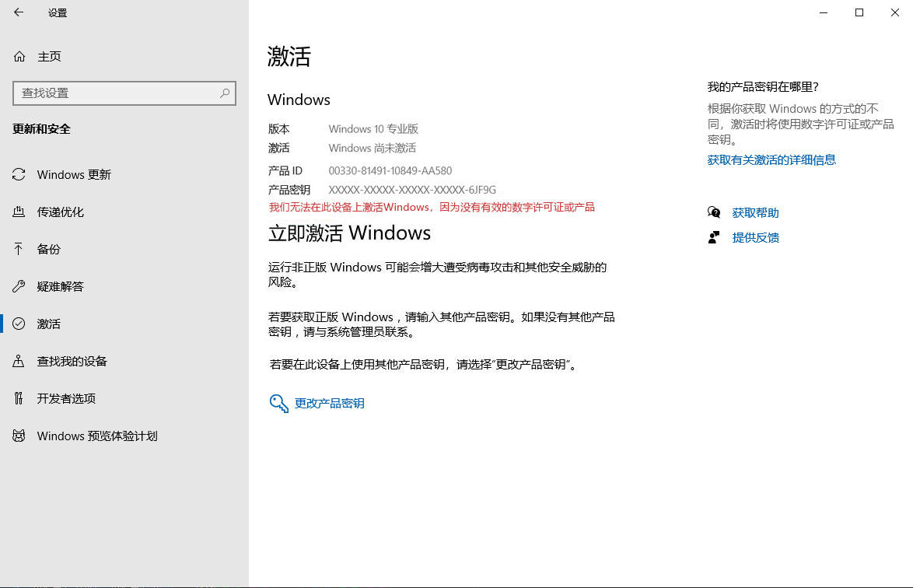913x588 pixels.
Task: Click the 提供反馈 person icon
Action: [714, 237]
